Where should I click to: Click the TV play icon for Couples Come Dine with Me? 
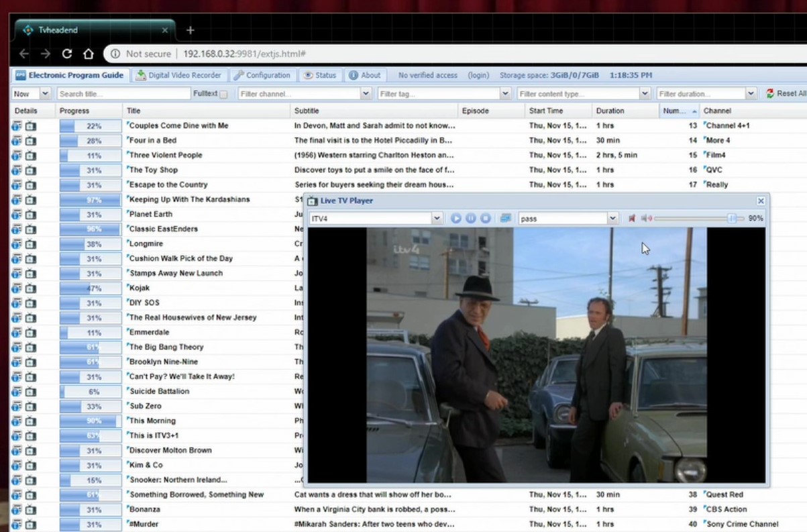click(x=31, y=125)
